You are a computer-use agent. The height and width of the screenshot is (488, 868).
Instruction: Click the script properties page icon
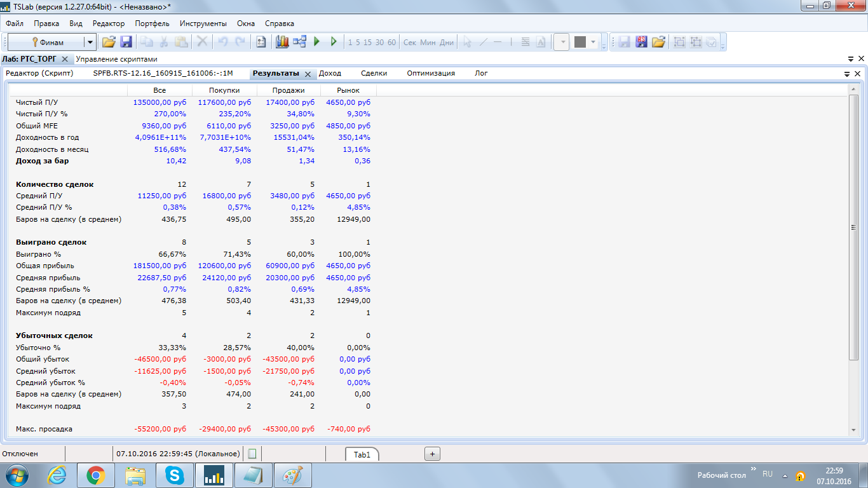261,42
